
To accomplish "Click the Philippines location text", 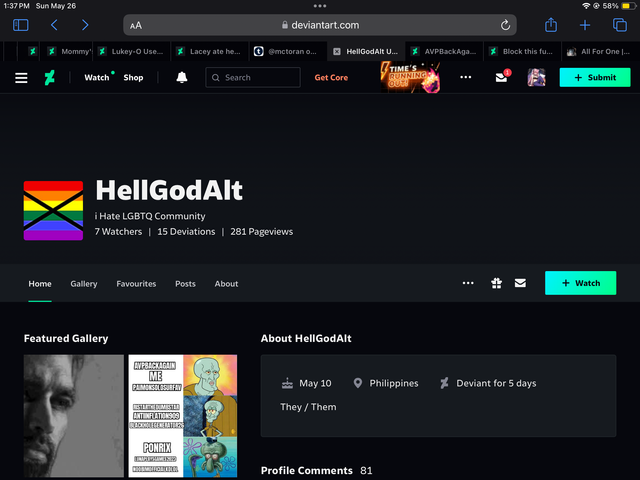I will point(394,383).
